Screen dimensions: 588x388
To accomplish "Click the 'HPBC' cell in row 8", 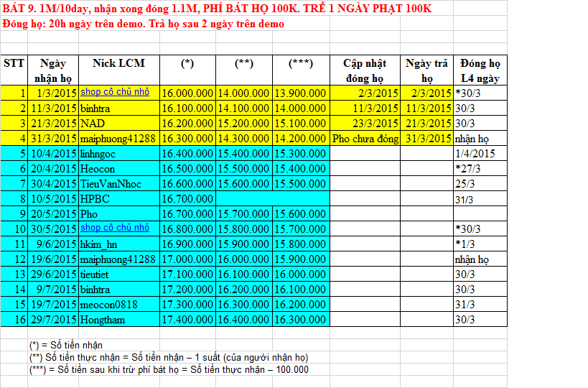I will (118, 199).
